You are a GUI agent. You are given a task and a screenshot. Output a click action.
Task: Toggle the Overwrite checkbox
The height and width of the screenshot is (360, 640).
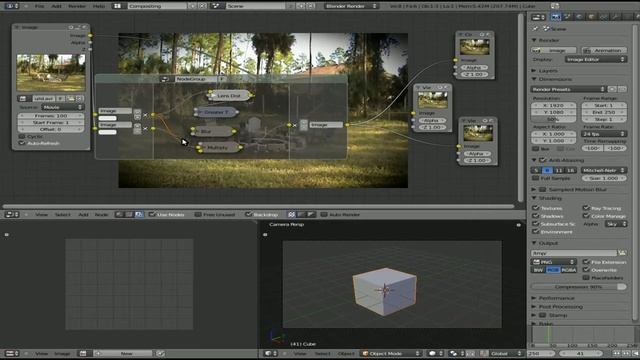(x=586, y=270)
